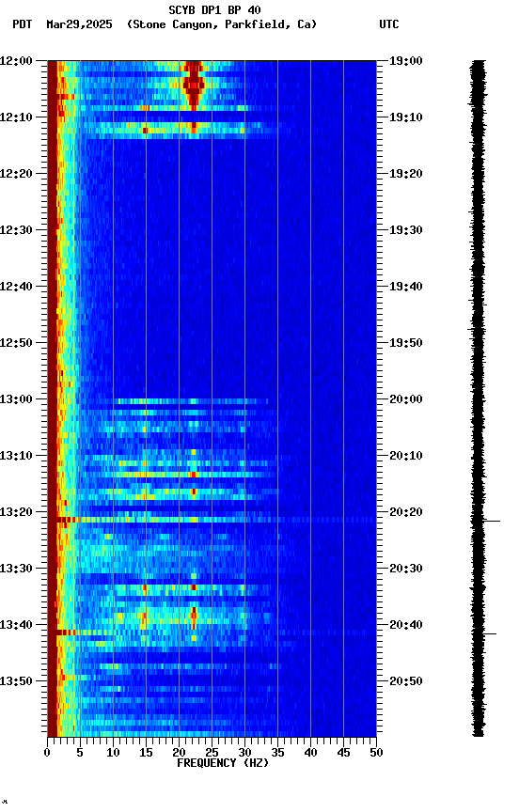This screenshot has width=519, height=812.
Task: Click the "50" frequency axis label
Action: click(376, 753)
